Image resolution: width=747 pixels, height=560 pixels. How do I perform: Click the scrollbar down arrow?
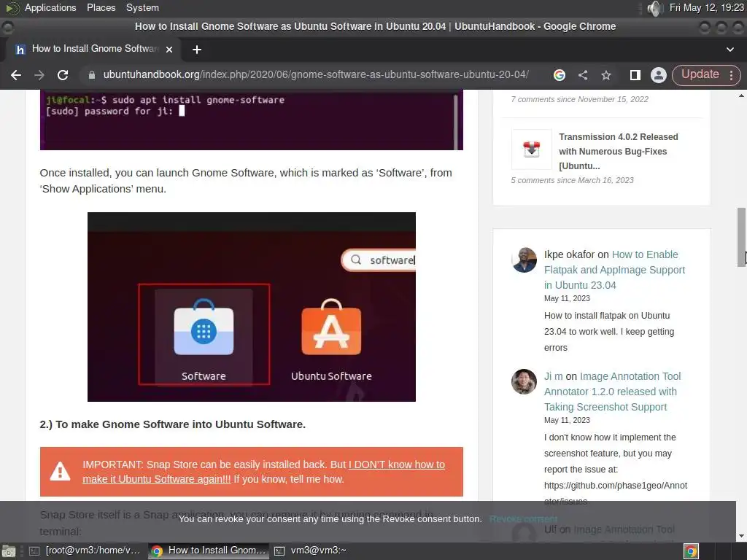pos(741,536)
